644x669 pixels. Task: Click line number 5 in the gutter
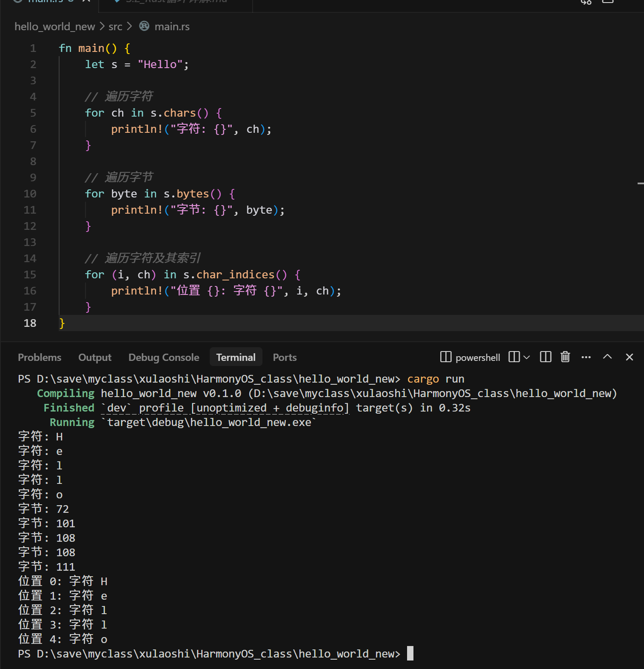(33, 113)
